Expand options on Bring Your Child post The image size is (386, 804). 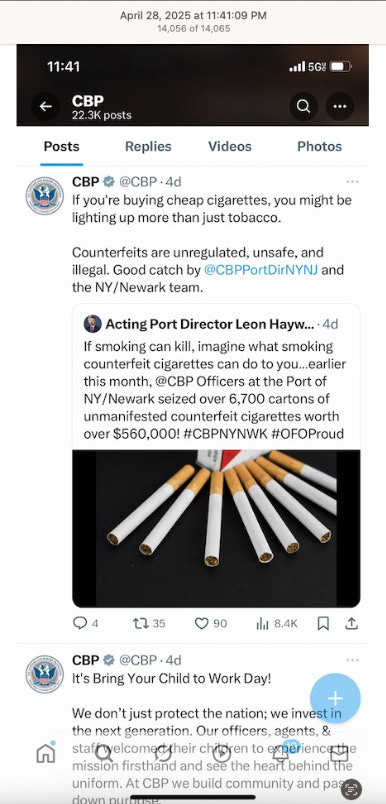pyautogui.click(x=352, y=660)
